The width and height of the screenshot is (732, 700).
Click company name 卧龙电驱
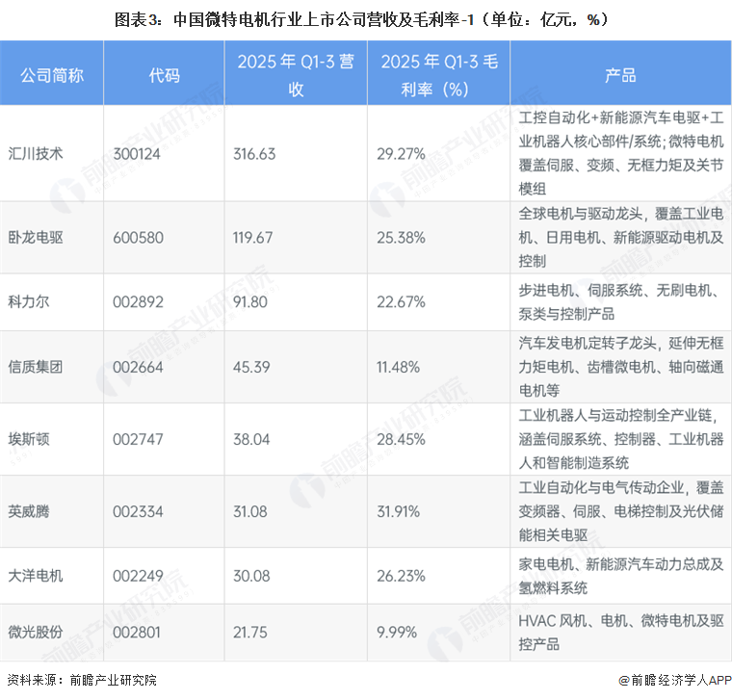(x=36, y=238)
